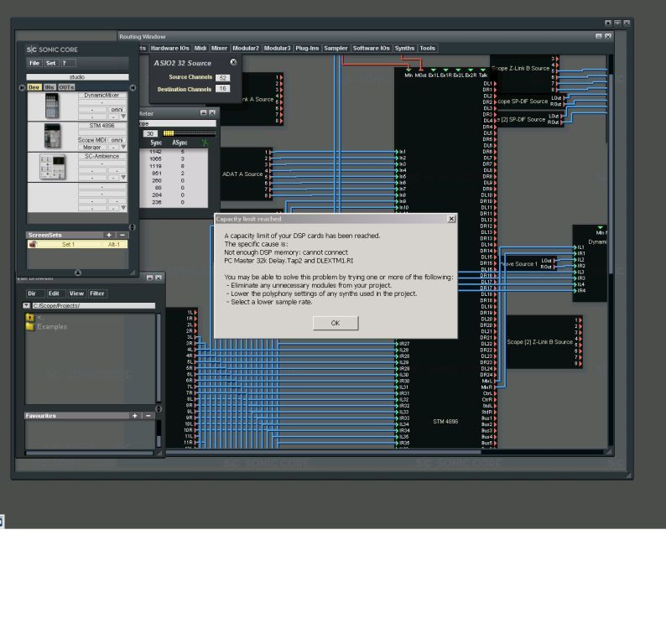The height and width of the screenshot is (644, 666).
Task: Click the DynamicMixer device thumbnail
Action: 52,106
